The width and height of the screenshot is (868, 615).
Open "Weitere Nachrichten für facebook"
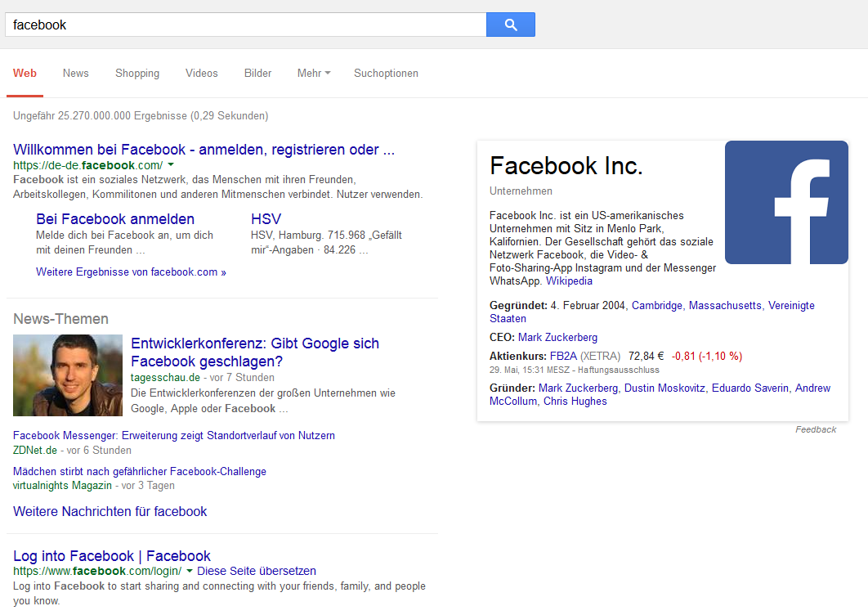[110, 510]
